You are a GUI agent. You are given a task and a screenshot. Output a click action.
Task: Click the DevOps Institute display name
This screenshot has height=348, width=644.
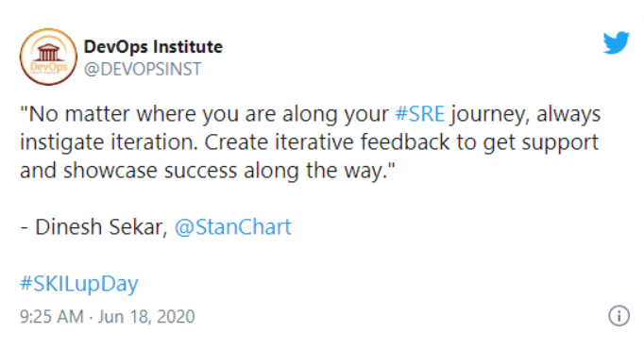[x=153, y=47]
